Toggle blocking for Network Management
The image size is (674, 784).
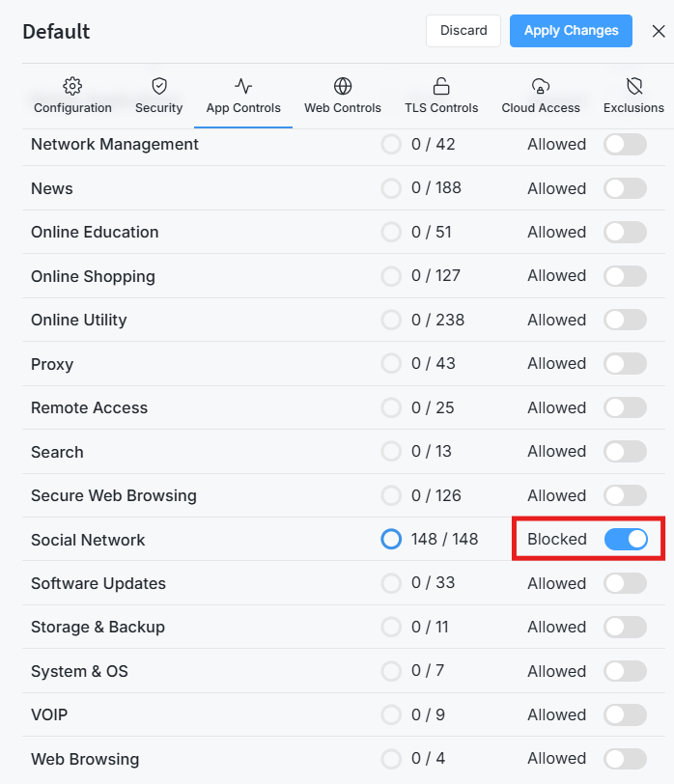click(x=625, y=145)
